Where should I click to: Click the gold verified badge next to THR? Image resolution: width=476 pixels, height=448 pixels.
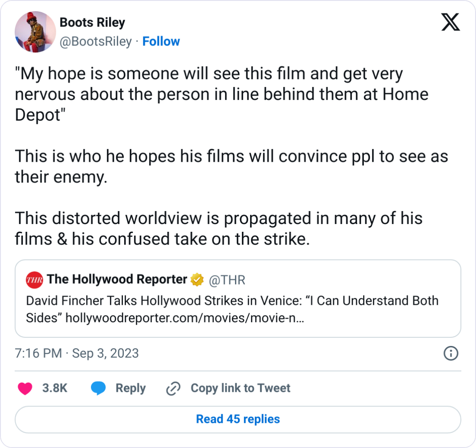(x=196, y=279)
